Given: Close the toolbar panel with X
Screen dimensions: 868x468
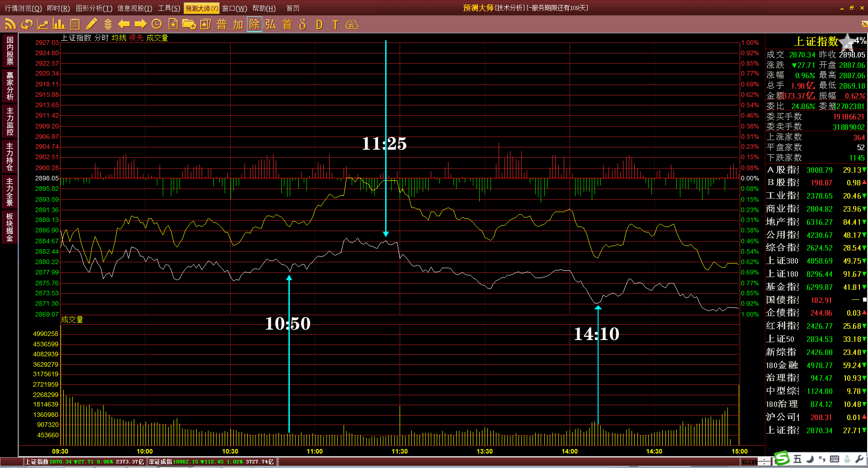Looking at the screenshot, I should [864, 24].
